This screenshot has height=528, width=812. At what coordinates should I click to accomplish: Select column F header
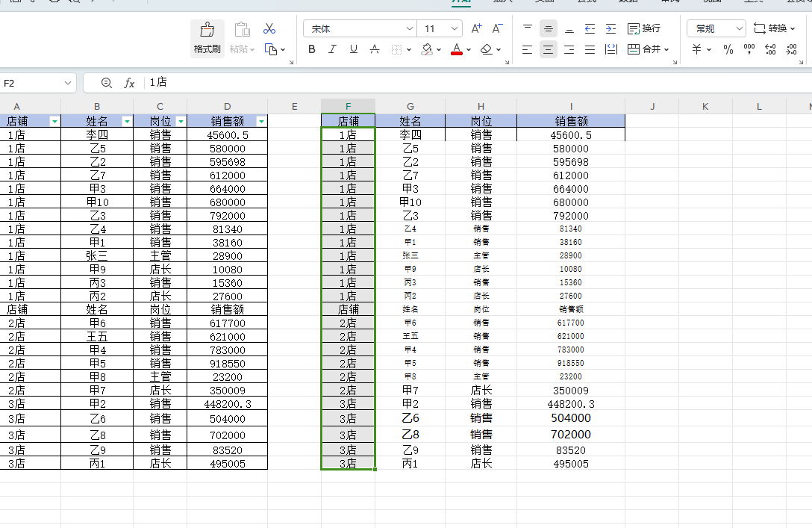(348, 106)
